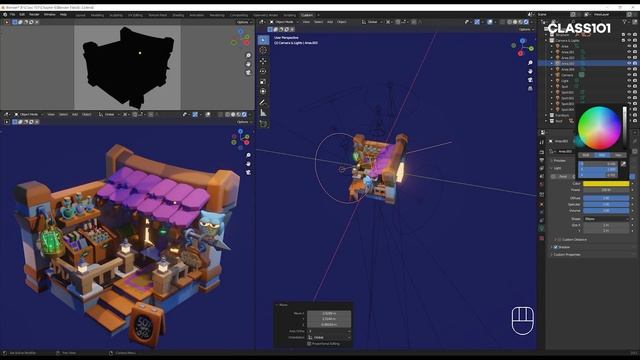Open the Tool tab in Properties editor
This screenshot has height=360, width=640.
tap(542, 142)
